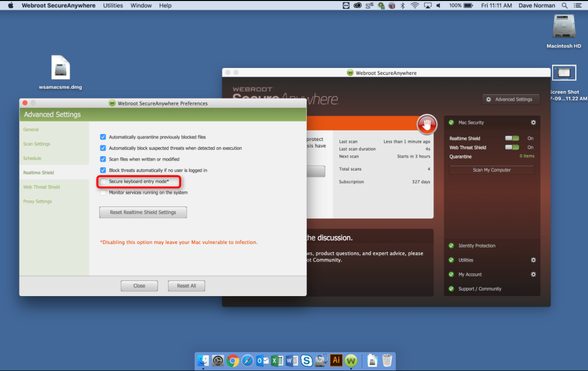Screen dimensions: 588x371
Task: Click the volume icon in the menu bar
Action: tap(438, 5)
